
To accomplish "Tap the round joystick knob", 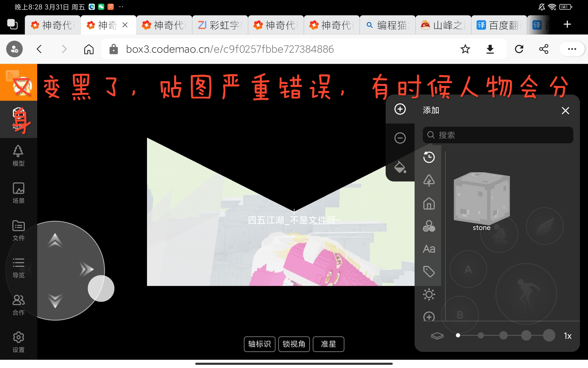I will (x=101, y=288).
